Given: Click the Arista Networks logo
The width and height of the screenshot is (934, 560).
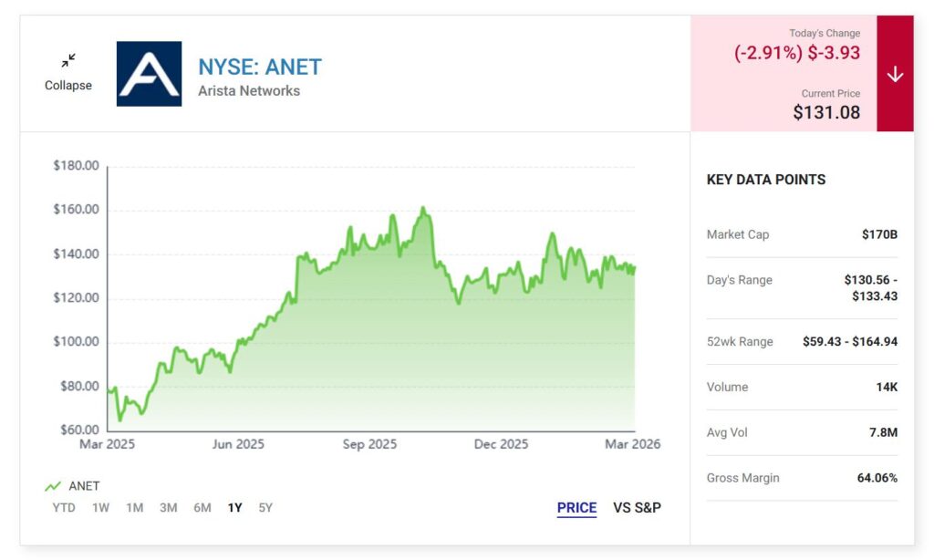Looking at the screenshot, I should pos(149,74).
